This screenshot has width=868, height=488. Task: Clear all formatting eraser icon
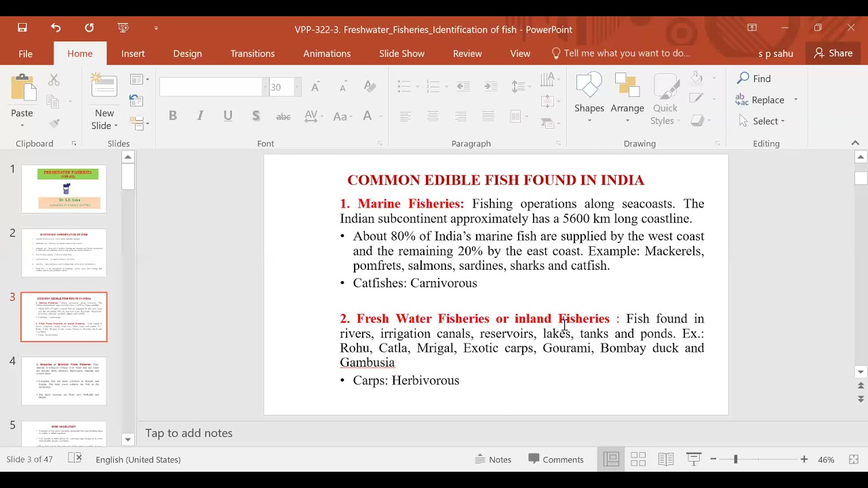[x=370, y=87]
